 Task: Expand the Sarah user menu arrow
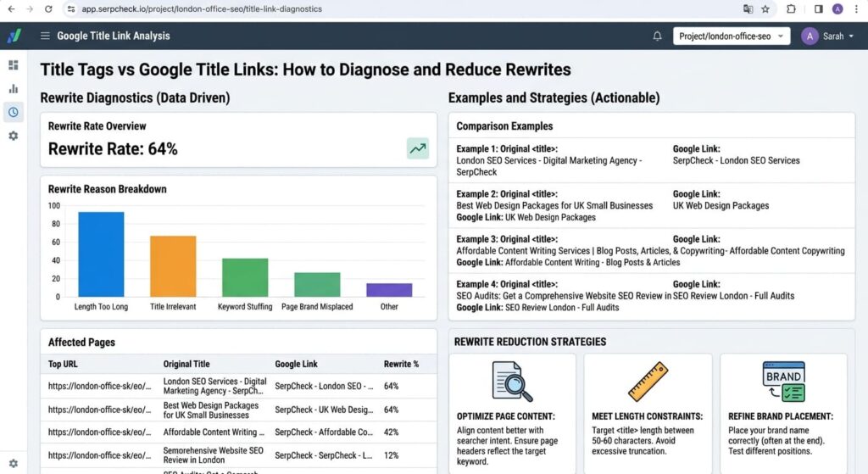(x=851, y=36)
